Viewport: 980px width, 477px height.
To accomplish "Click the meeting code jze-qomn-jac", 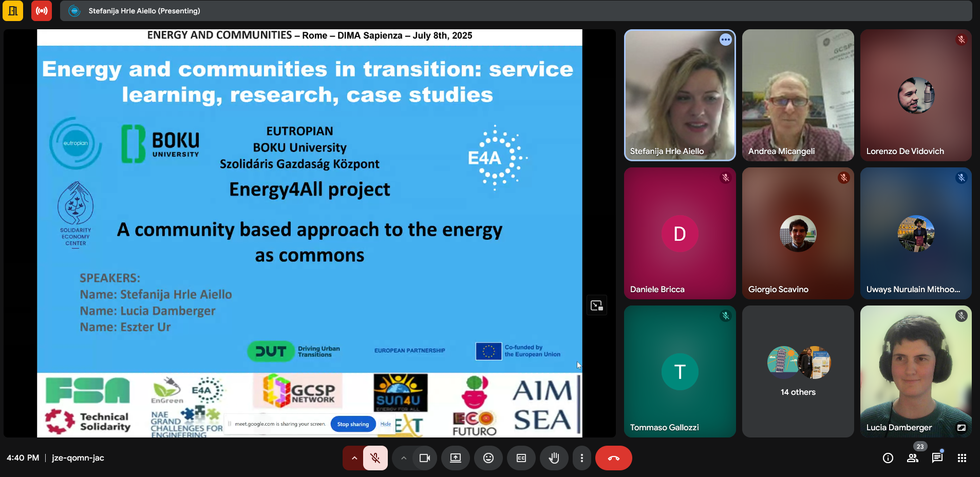I will tap(78, 458).
